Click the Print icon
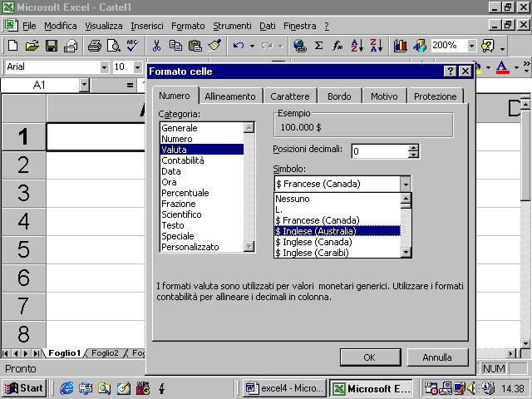This screenshot has width=532, height=399. click(x=94, y=46)
